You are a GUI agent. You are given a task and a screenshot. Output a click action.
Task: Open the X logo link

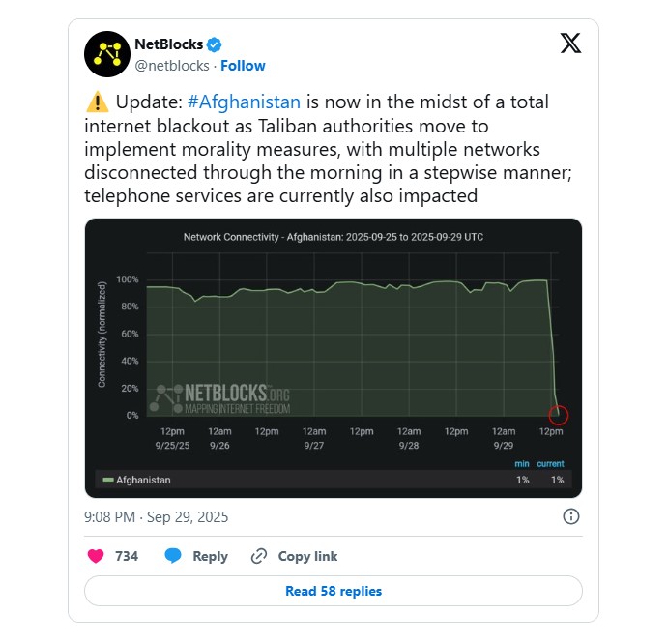[570, 44]
